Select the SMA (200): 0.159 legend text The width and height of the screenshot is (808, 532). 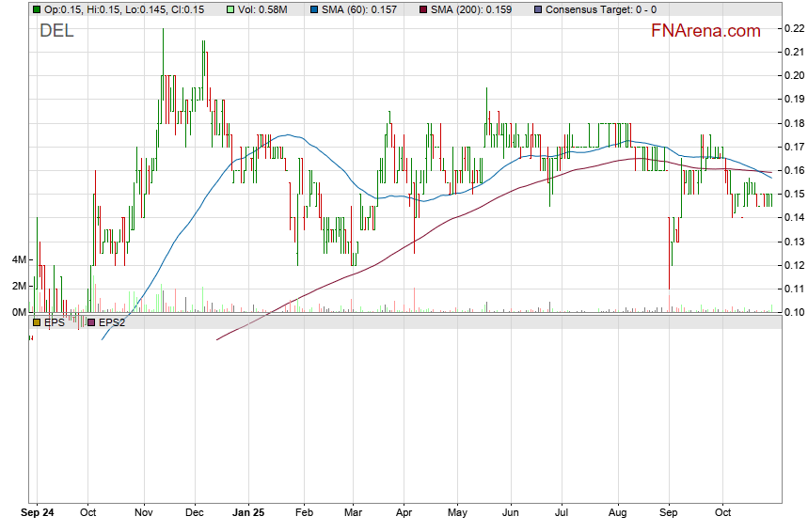pyautogui.click(x=471, y=9)
